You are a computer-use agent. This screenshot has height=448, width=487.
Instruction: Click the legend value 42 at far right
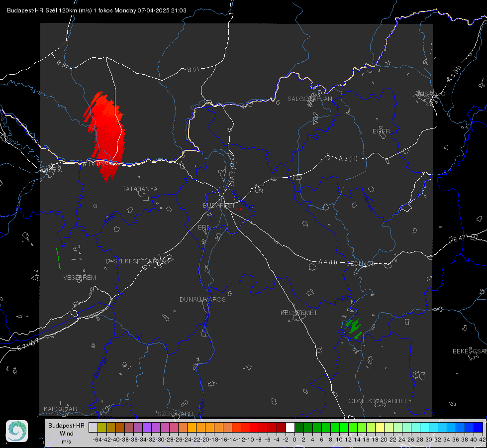(482, 440)
